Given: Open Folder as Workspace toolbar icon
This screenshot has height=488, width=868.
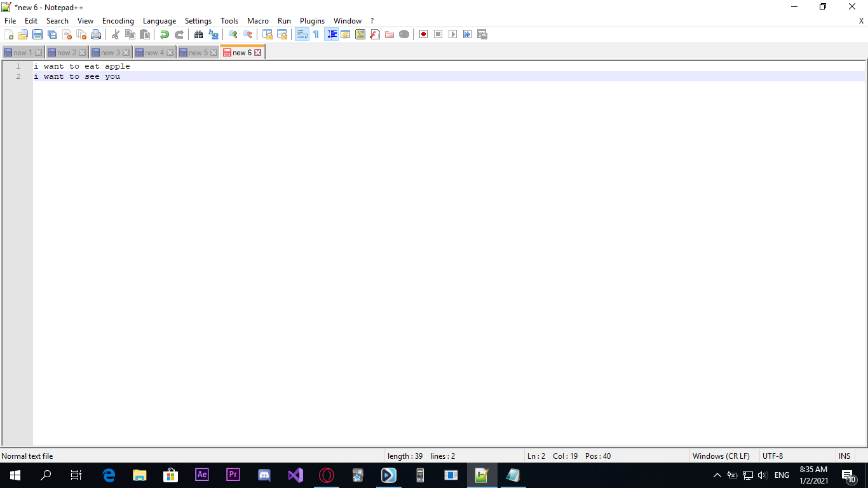Looking at the screenshot, I should tap(390, 34).
